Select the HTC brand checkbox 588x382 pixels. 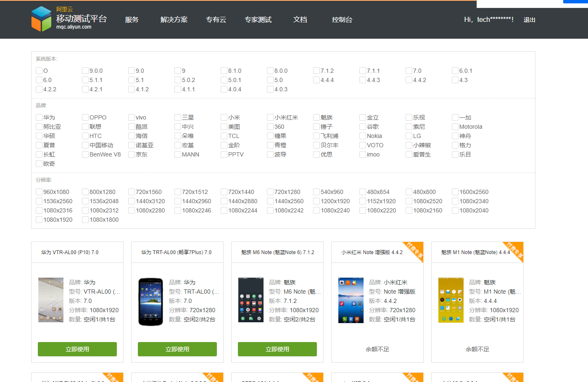(85, 136)
